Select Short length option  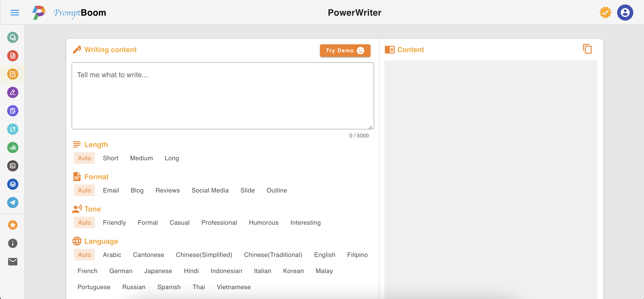coord(111,158)
